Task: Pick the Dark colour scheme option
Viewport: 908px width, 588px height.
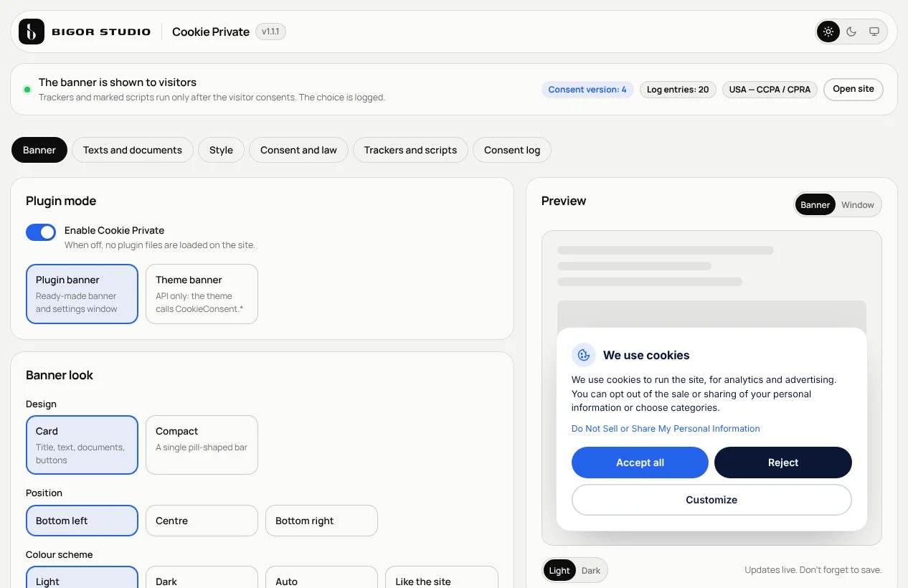Action: click(202, 578)
